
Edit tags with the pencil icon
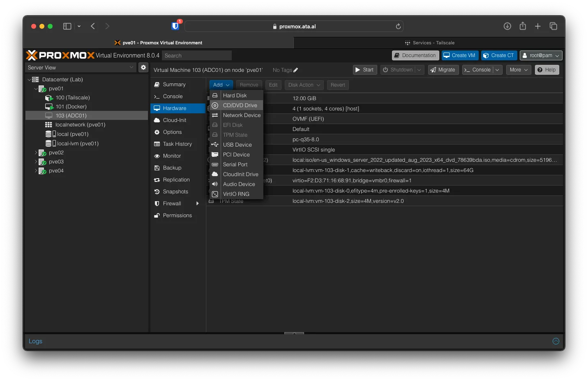[296, 70]
